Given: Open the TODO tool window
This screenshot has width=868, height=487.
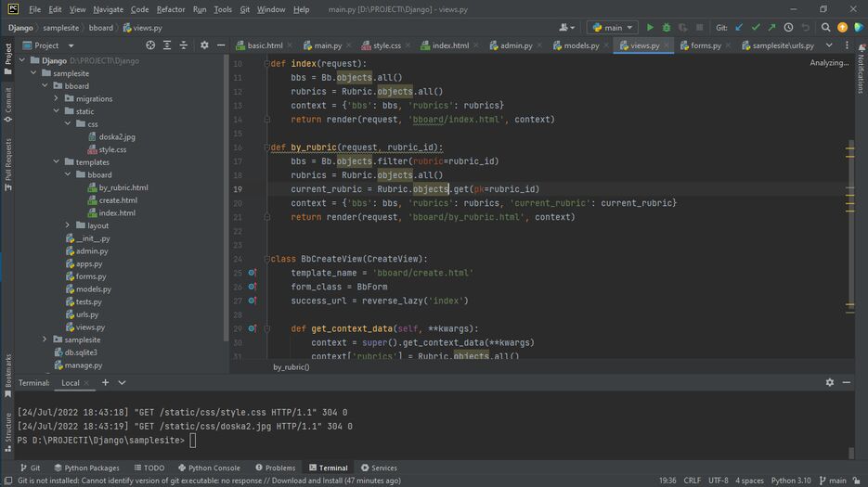Looking at the screenshot, I should point(149,468).
